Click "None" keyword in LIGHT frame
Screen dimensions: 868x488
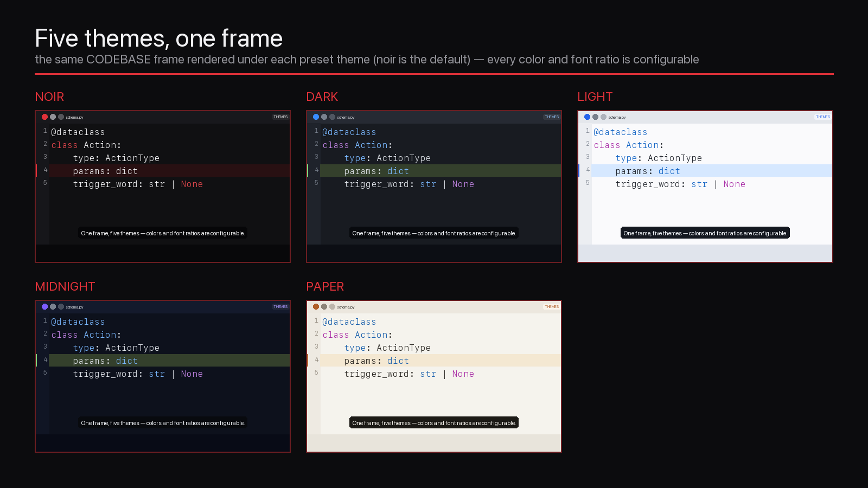[735, 184]
